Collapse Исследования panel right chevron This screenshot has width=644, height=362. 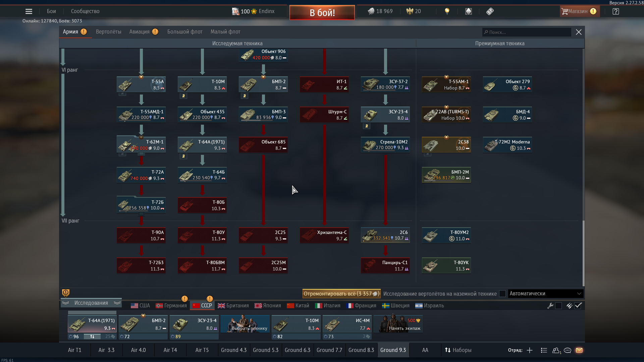[117, 303]
